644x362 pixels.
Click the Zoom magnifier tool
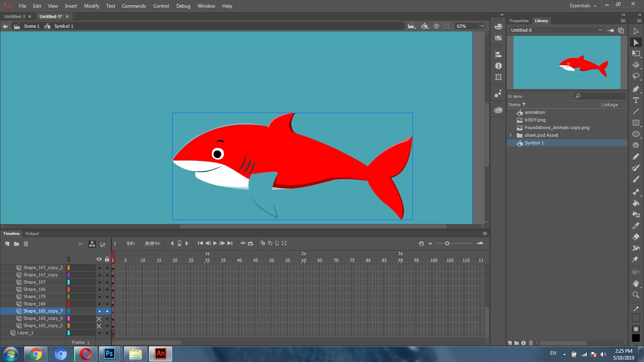[x=636, y=295]
